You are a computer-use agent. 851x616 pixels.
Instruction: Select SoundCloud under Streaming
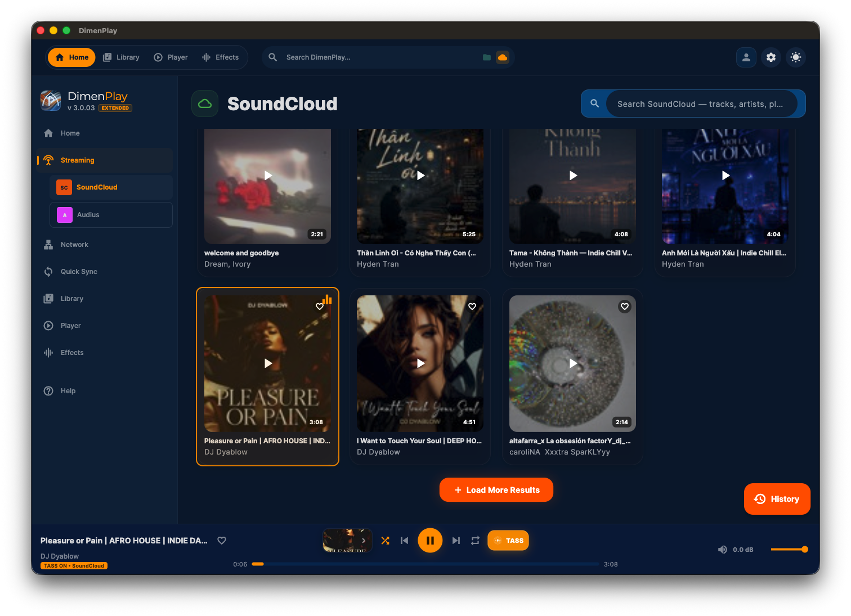point(111,187)
